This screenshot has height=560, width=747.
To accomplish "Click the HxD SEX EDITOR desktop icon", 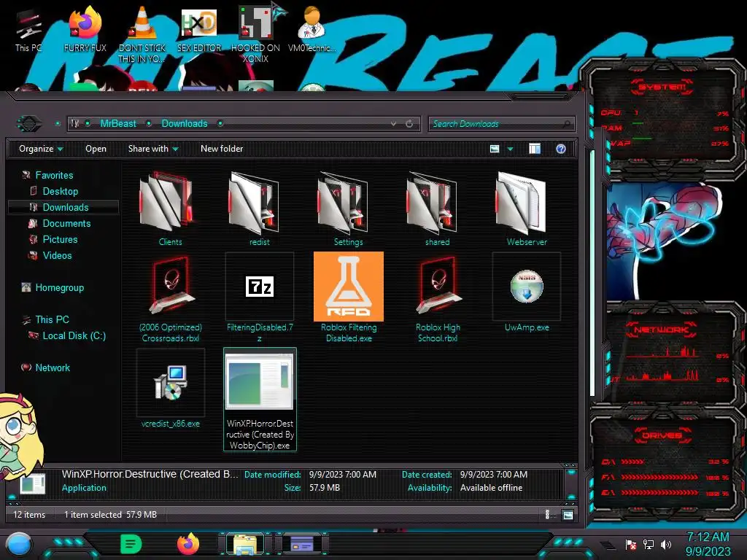I will [199, 29].
